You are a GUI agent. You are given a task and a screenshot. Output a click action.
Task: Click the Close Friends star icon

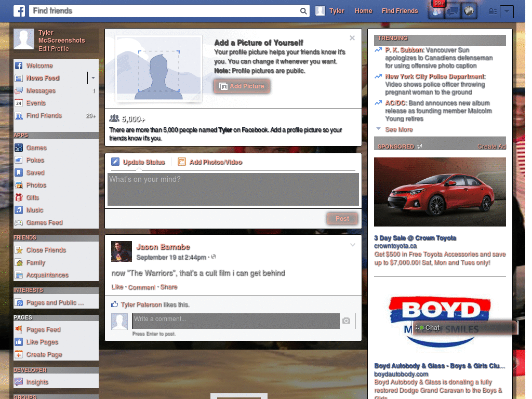pyautogui.click(x=19, y=250)
